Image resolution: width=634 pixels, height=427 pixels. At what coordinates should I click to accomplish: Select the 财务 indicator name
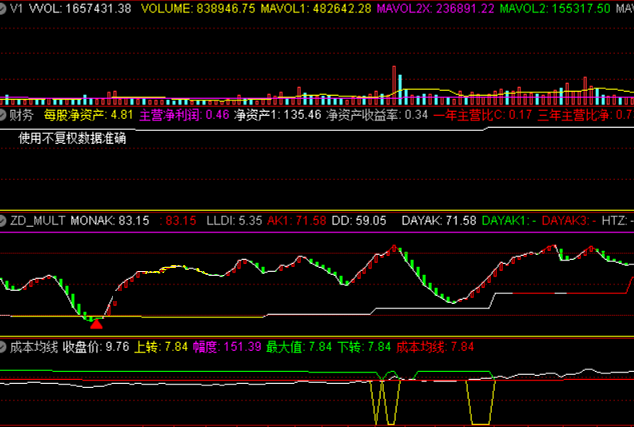coord(21,115)
